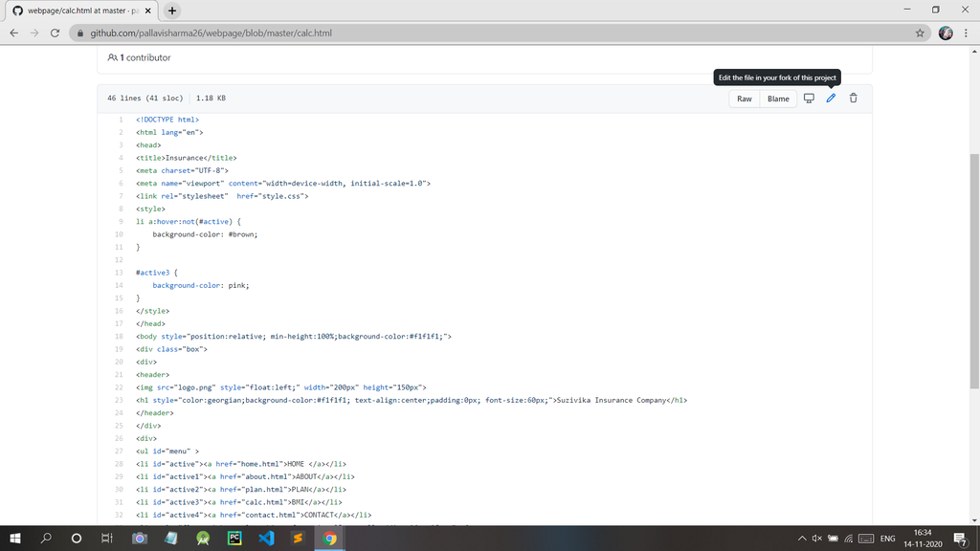Reload the page
980x551 pixels.
click(x=55, y=33)
